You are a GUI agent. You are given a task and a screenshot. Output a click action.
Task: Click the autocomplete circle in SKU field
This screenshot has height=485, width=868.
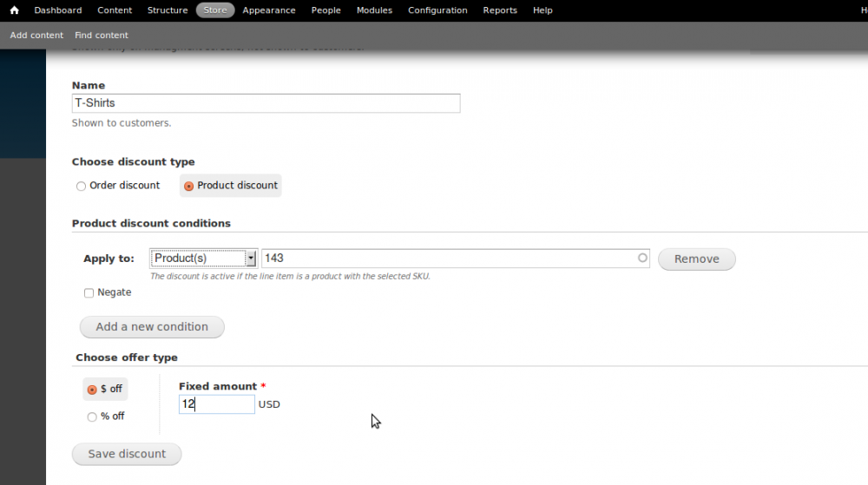pyautogui.click(x=642, y=258)
